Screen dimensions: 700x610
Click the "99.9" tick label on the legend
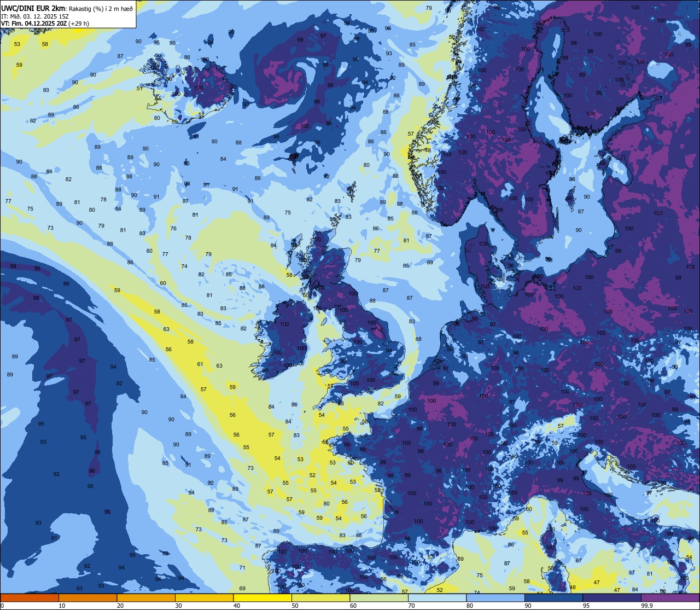point(647,606)
